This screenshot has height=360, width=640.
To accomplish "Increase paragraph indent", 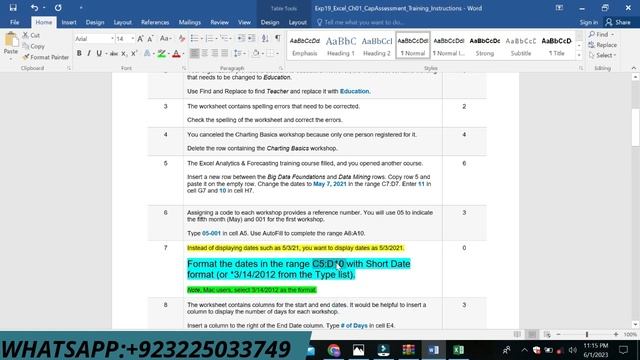I will point(252,39).
